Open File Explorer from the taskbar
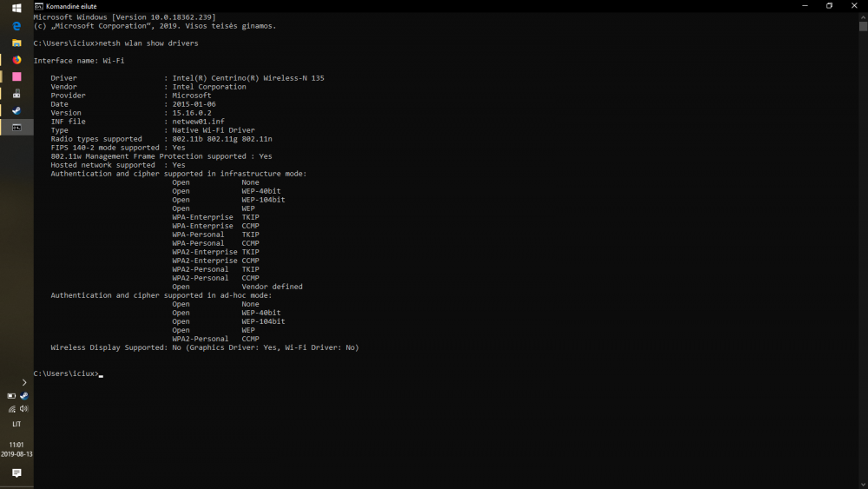 16,43
